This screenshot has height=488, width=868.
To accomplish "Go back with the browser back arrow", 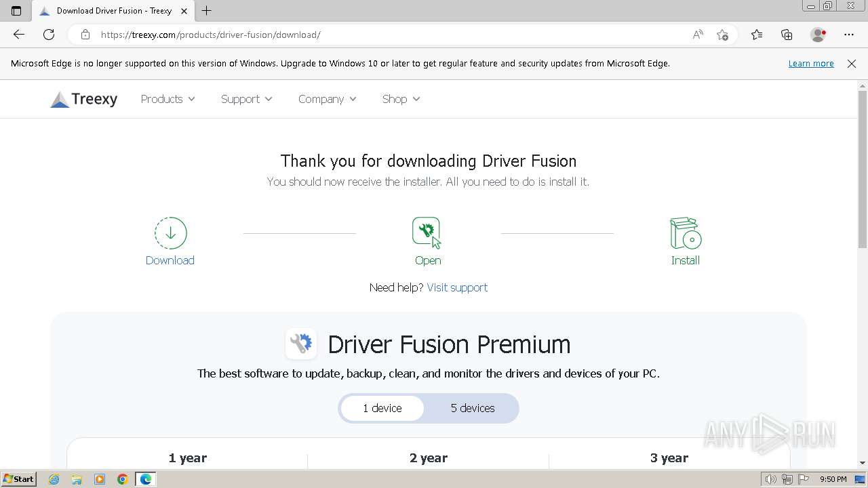I will pyautogui.click(x=19, y=35).
